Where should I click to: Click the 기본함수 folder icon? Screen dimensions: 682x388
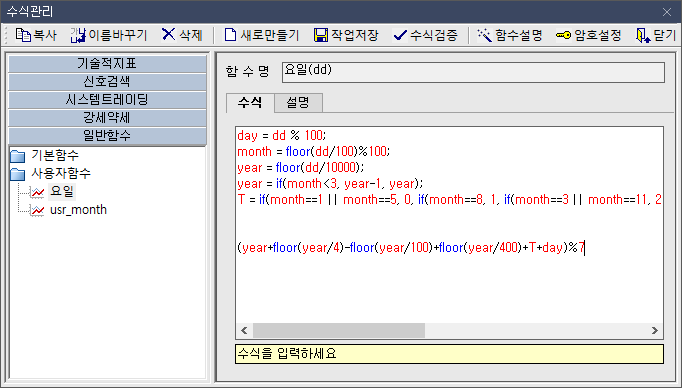tap(18, 156)
